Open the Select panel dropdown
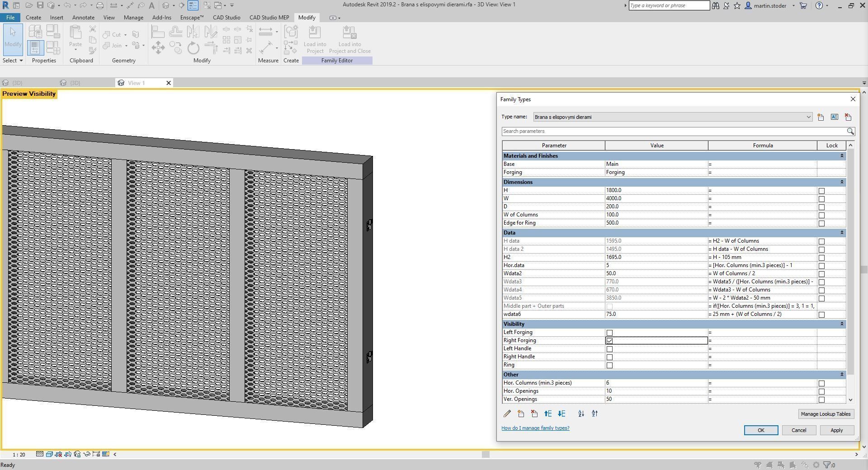Viewport: 868px width, 470px height. (13, 61)
